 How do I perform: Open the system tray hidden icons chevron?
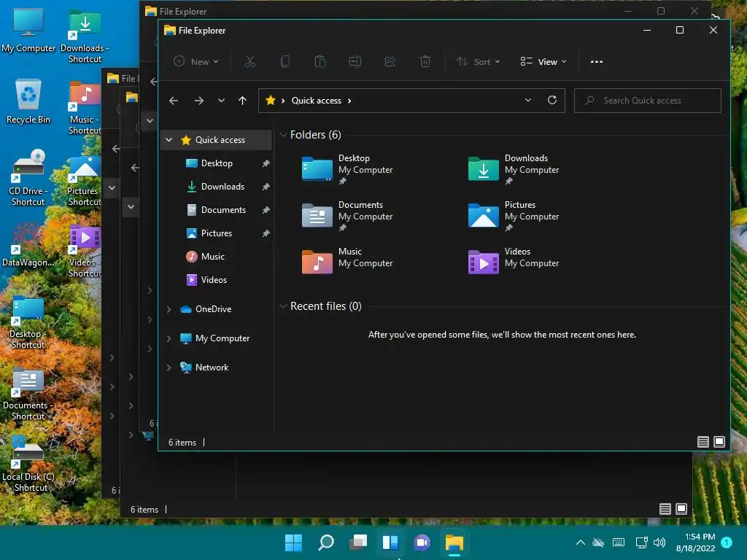point(580,542)
